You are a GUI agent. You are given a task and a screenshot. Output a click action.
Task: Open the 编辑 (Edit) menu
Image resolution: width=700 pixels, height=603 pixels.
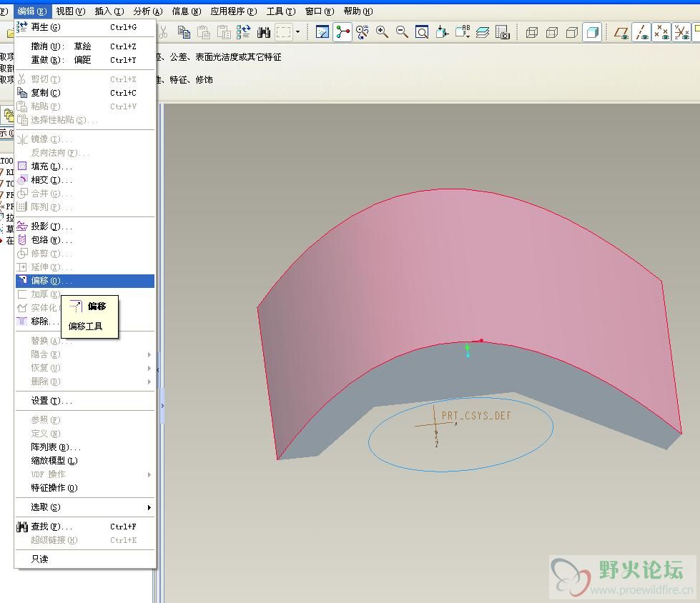click(32, 11)
